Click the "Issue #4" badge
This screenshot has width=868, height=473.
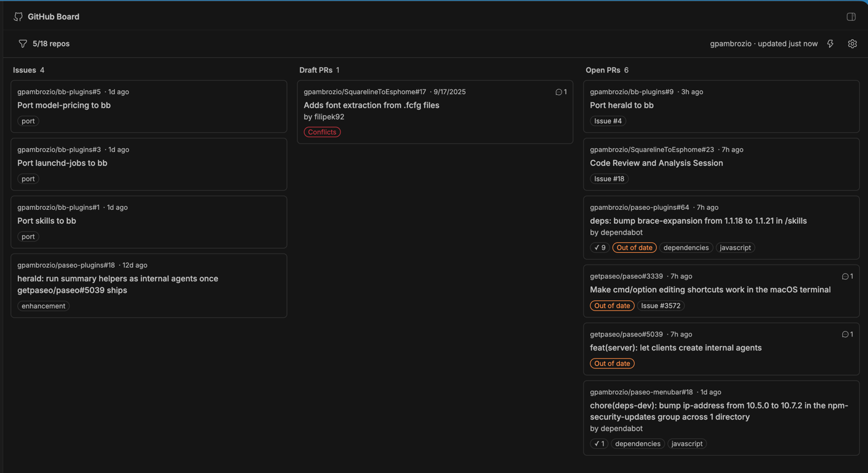coord(608,121)
